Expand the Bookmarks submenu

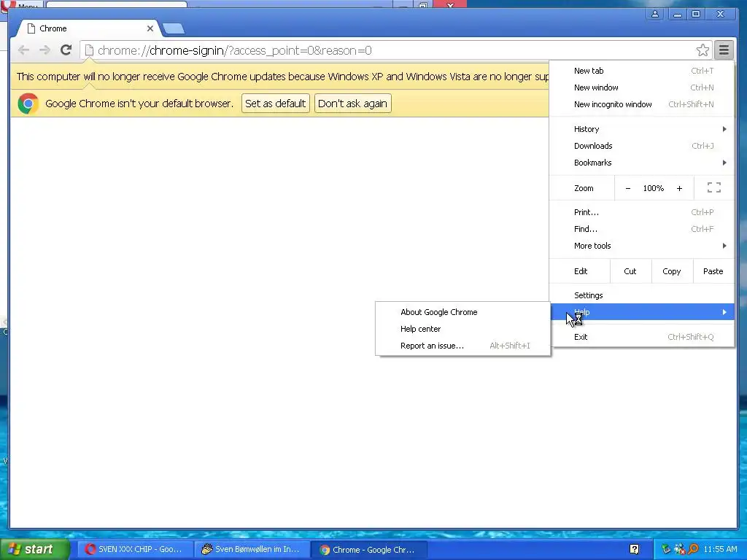coord(642,163)
